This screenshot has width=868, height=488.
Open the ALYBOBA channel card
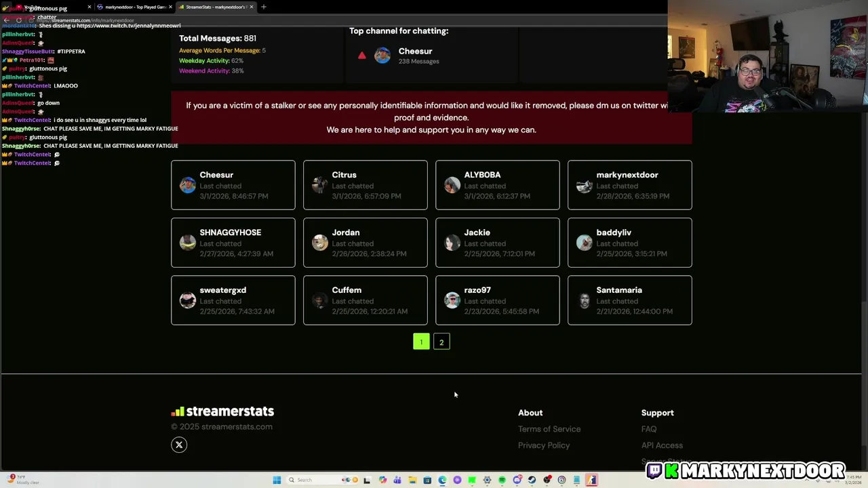[498, 185]
